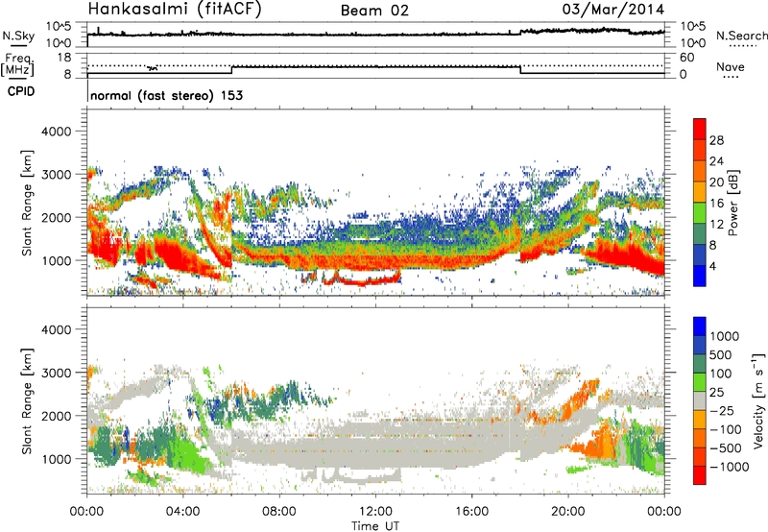Click the 'N.Sky' axis label

pyautogui.click(x=18, y=36)
